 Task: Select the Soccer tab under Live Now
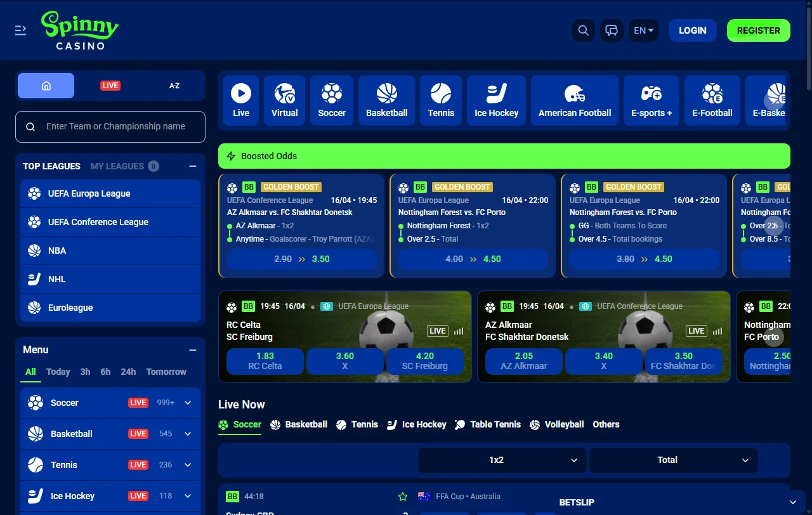240,425
